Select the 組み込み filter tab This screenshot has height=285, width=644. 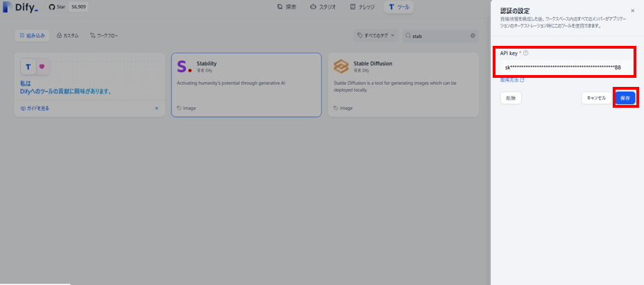[x=32, y=35]
